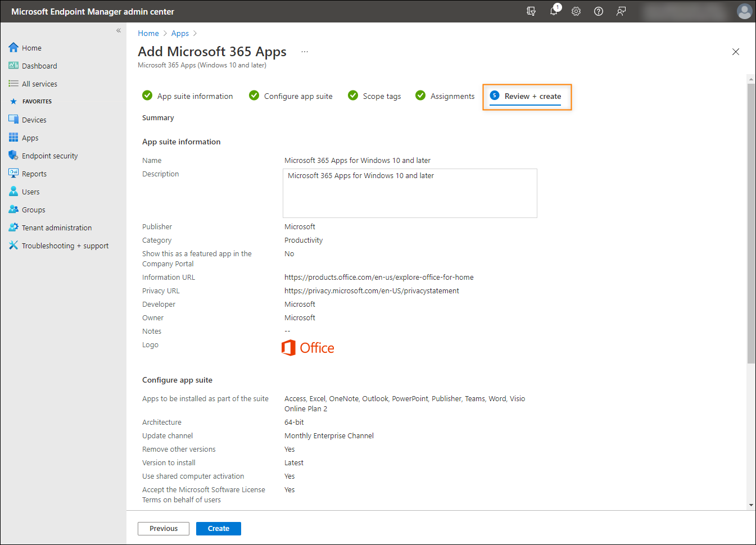This screenshot has height=545, width=756.
Task: Close the Add Microsoft 365 Apps pane
Action: [x=736, y=52]
